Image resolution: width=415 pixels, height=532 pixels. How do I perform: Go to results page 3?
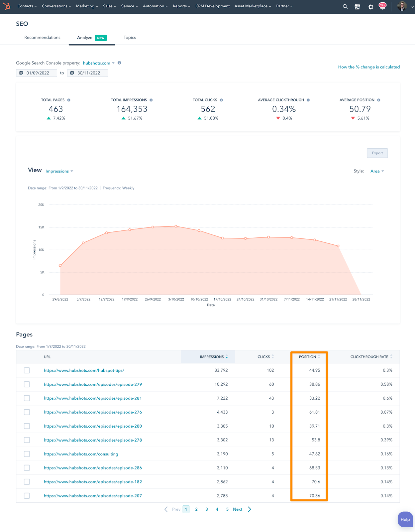pyautogui.click(x=207, y=509)
